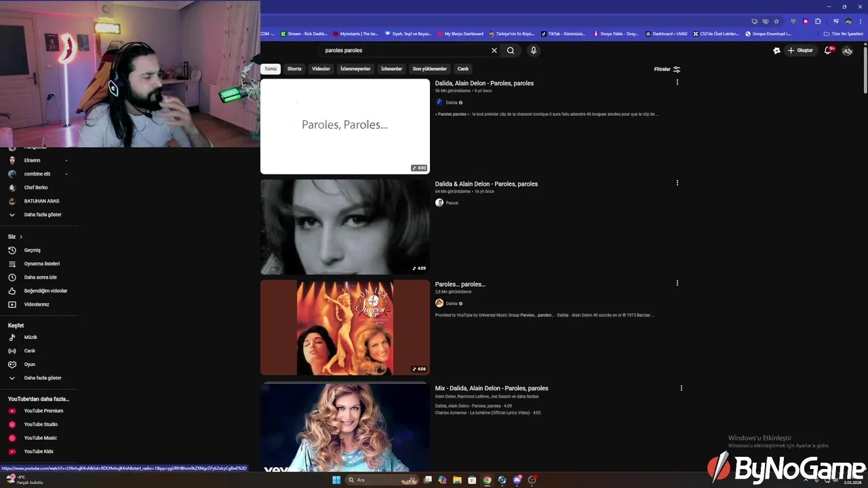
Task: Open more options for Paroles... paroles... video
Action: click(677, 283)
